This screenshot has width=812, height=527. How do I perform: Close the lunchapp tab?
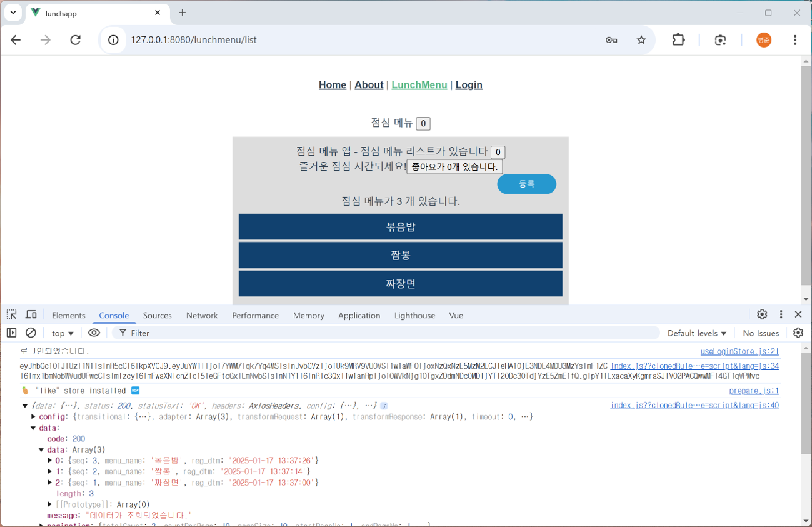tap(158, 13)
